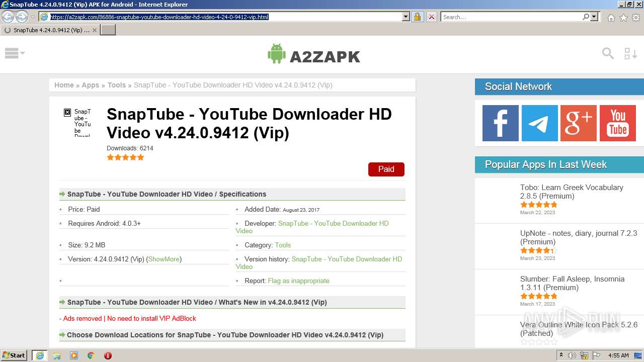Open a new blank tab
The width and height of the screenshot is (644, 362).
(x=108, y=30)
